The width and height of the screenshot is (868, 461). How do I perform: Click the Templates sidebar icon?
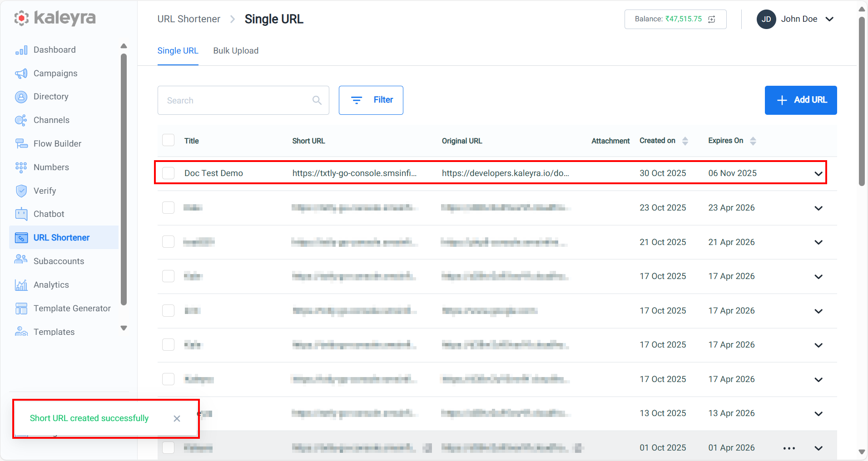pos(21,332)
